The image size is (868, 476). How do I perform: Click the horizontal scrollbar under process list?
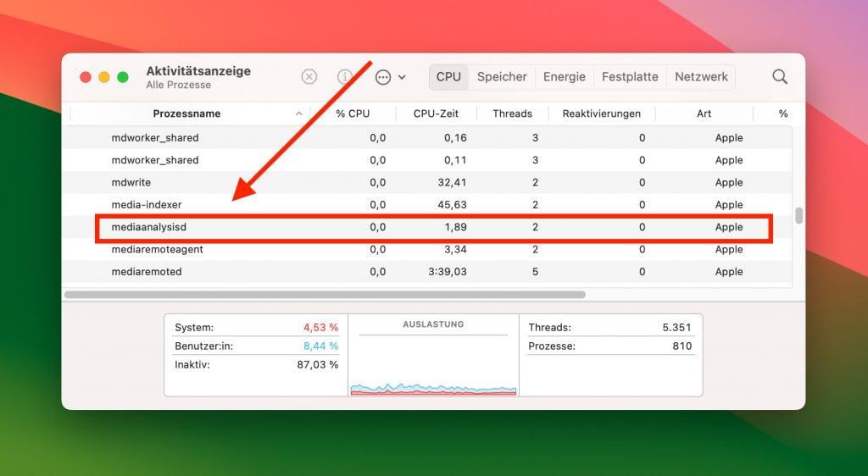click(325, 295)
